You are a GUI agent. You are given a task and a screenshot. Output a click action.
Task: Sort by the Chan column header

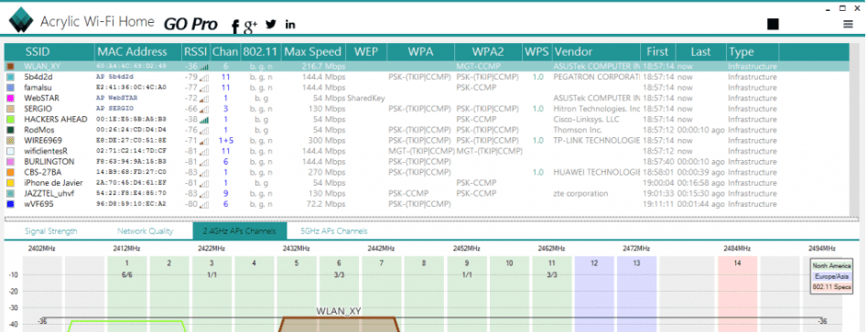click(224, 52)
